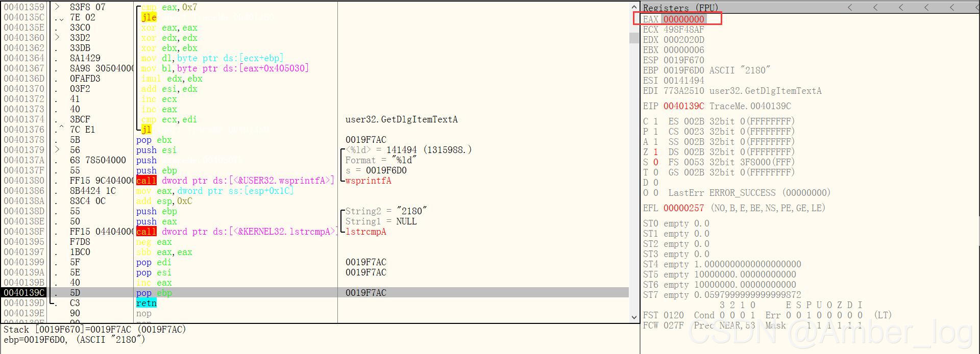The image size is (980, 354).
Task: Select the EDX register value 0002020D
Action: [684, 40]
